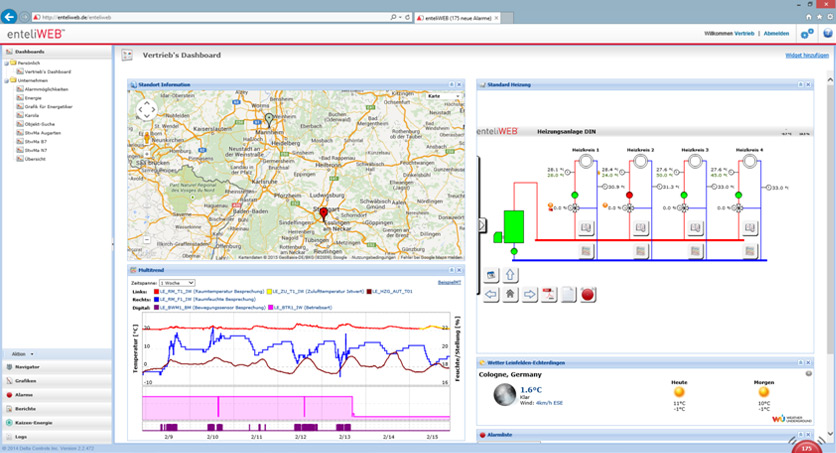Switch to the Grafiken sidebar section

(57, 381)
